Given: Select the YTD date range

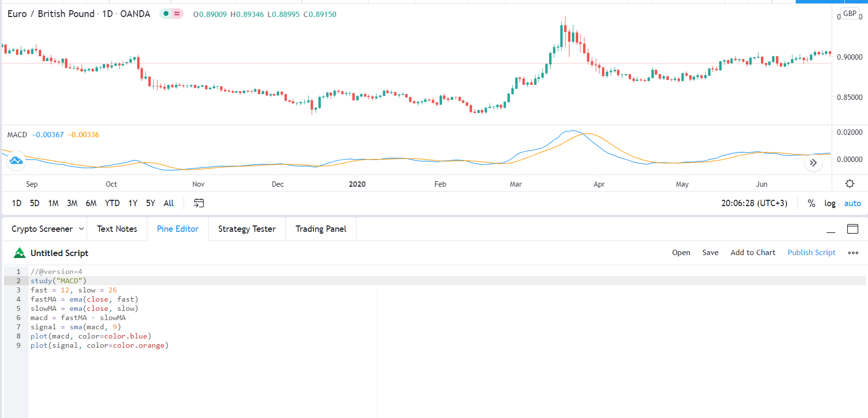Looking at the screenshot, I should coord(112,203).
